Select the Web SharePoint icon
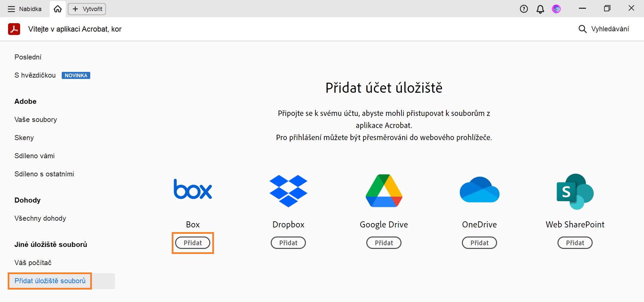 (x=575, y=191)
